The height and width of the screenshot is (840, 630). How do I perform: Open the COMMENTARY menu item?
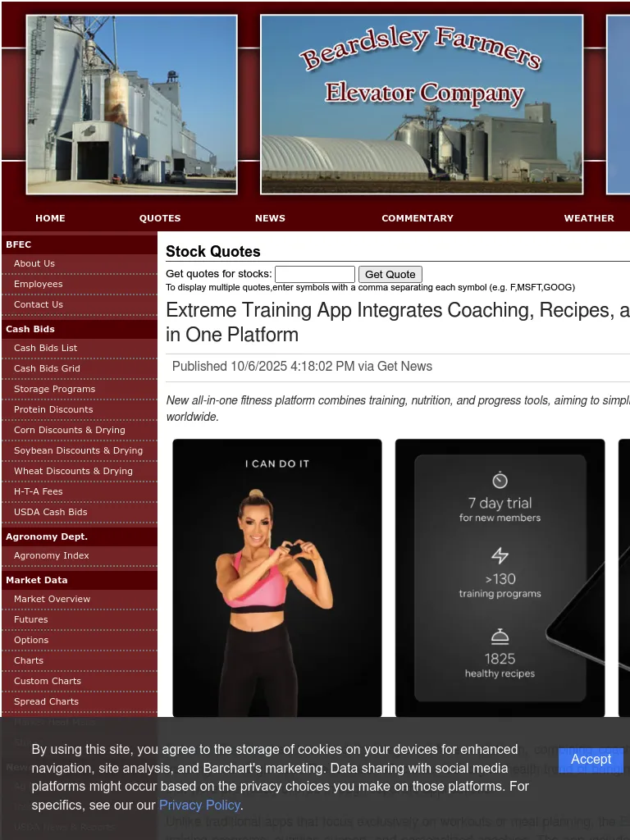point(417,218)
